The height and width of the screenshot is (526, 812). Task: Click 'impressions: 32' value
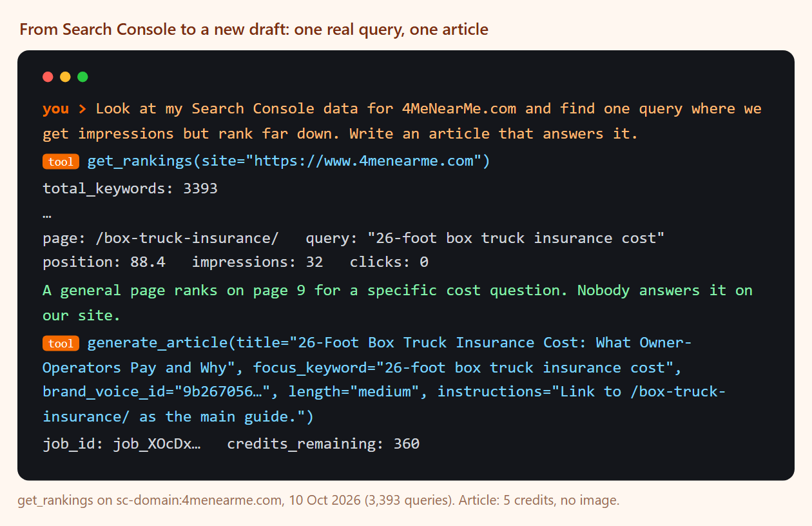tap(257, 262)
